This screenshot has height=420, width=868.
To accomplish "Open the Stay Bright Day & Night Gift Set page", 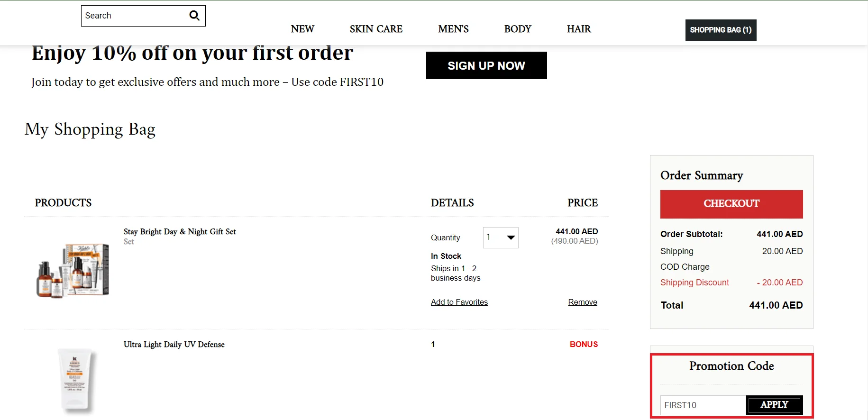I will pos(179,231).
